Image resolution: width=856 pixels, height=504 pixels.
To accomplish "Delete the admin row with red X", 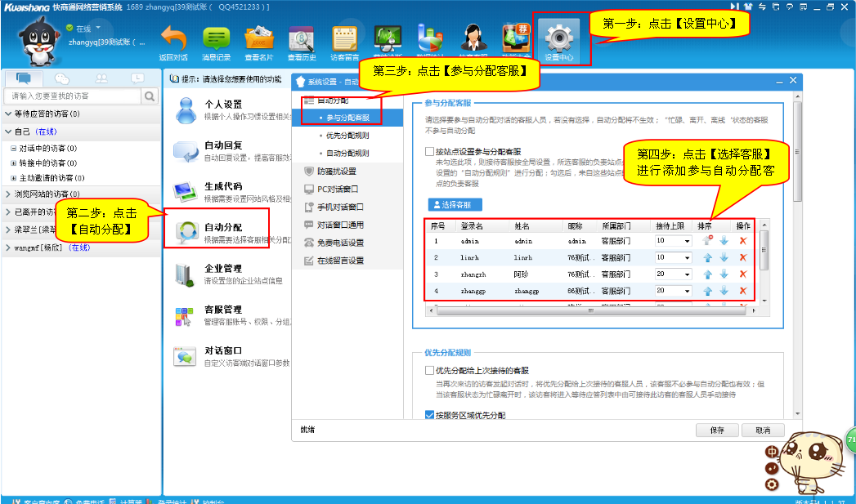I will (742, 241).
